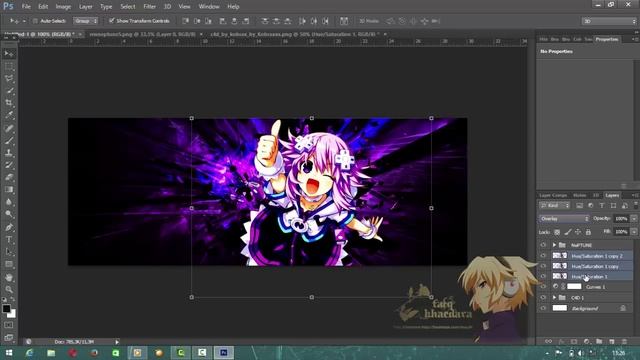The image size is (640, 360).
Task: Open the File menu
Action: click(x=26, y=7)
